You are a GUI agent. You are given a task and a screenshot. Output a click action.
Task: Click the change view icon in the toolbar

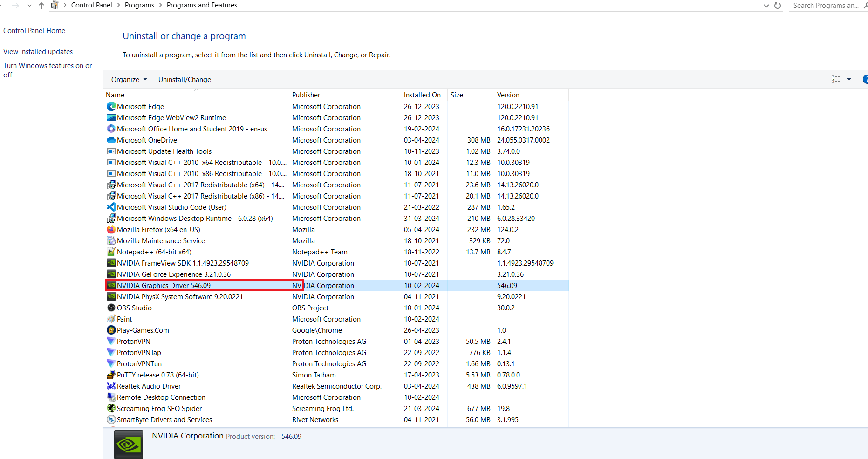coord(836,80)
